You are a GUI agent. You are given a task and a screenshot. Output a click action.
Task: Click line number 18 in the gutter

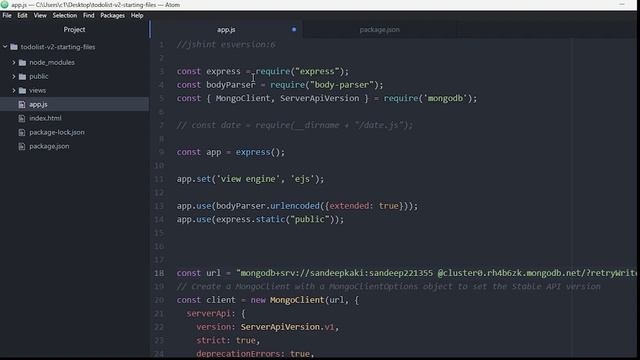[159, 273]
